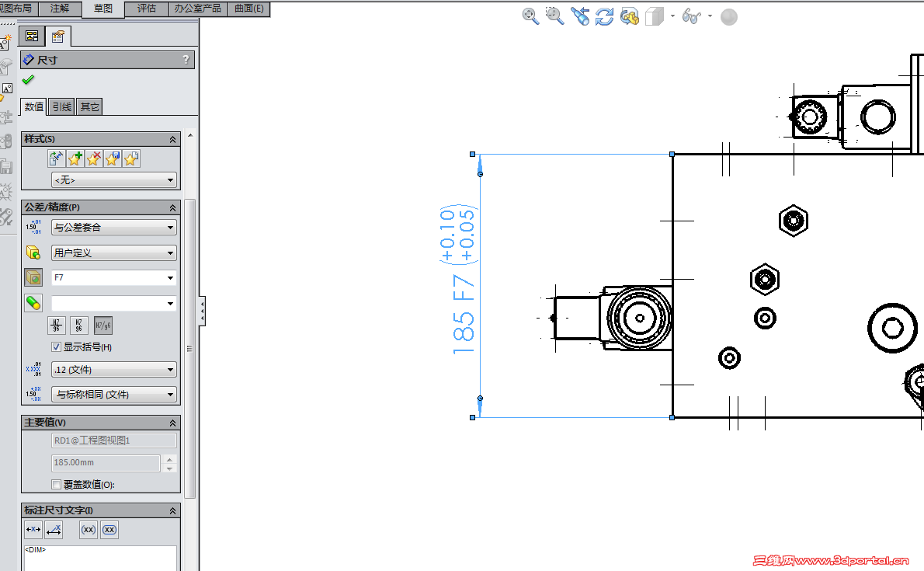Screen dimensions: 924x571
Task: Open classification dropdown 用户定义
Action: point(113,252)
